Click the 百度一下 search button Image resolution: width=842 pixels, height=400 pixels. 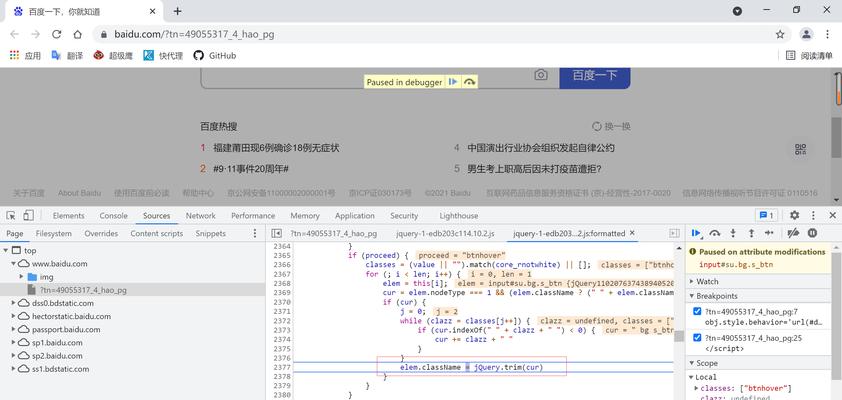pos(594,76)
